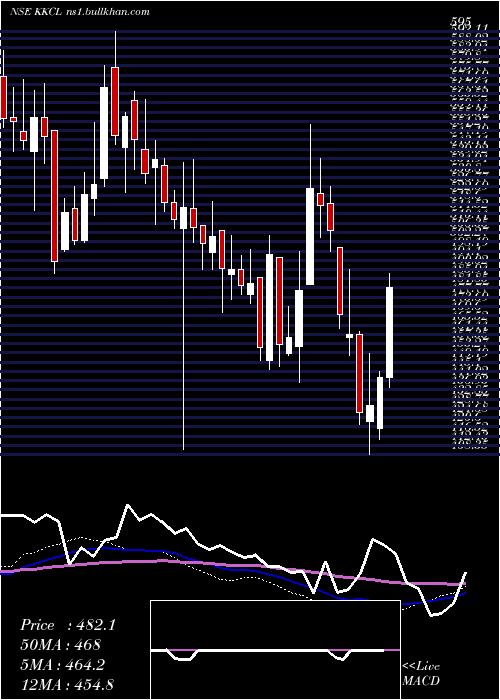Click the '<<Live MACD' label
500x700 pixels.
point(421,673)
